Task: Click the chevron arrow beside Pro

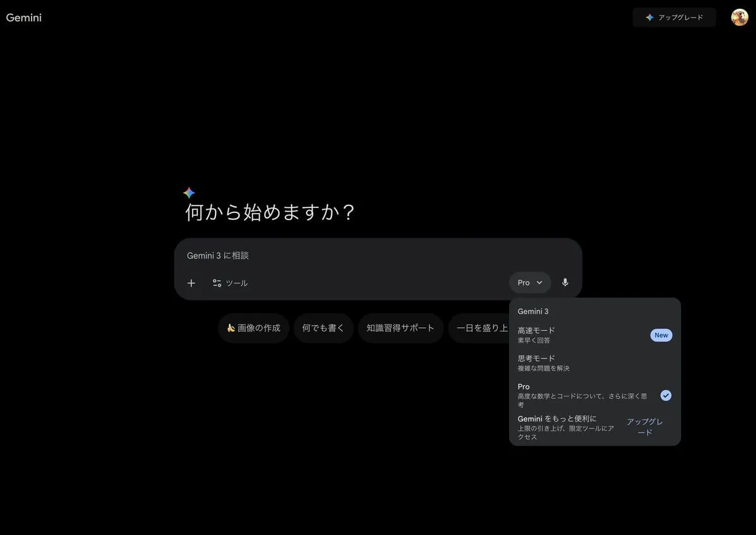Action: (539, 283)
